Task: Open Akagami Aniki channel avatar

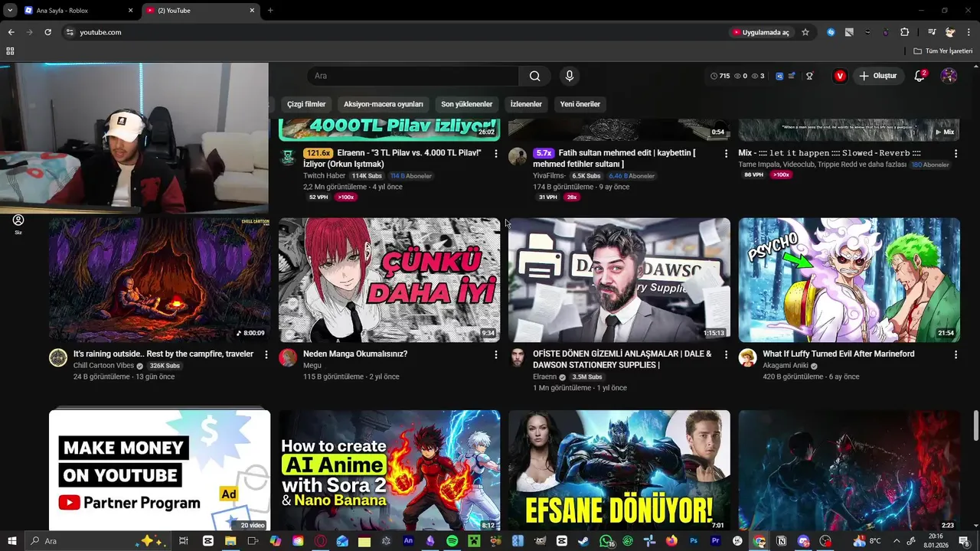Action: click(747, 358)
